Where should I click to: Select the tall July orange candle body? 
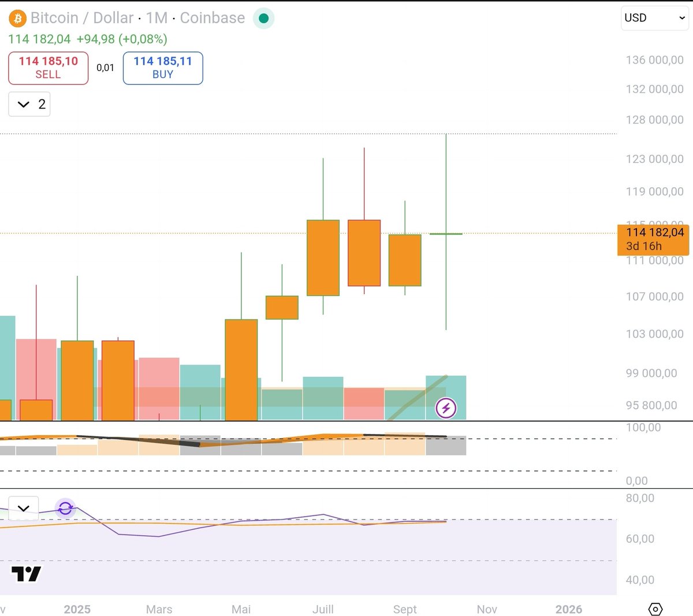click(x=323, y=258)
